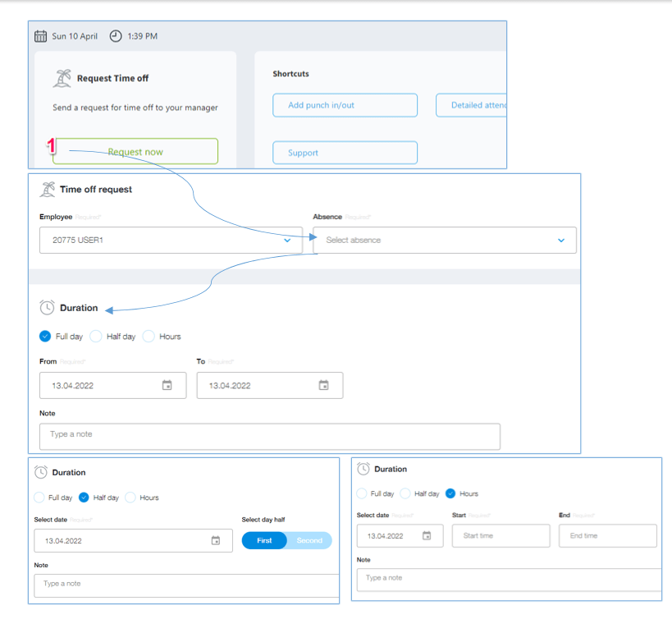This screenshot has height=619, width=672.
Task: Click the Start time input in the Hours panel
Action: click(501, 535)
